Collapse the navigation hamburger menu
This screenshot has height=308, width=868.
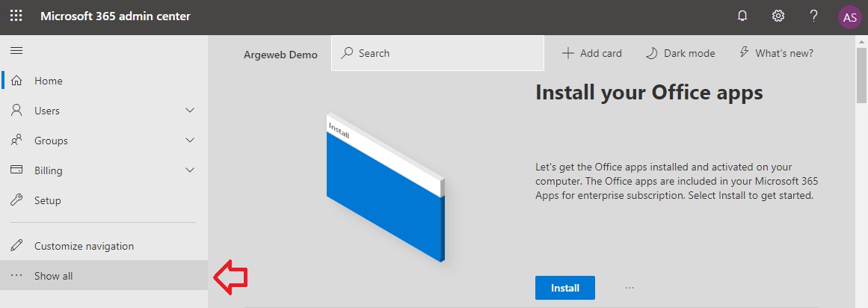click(x=16, y=50)
